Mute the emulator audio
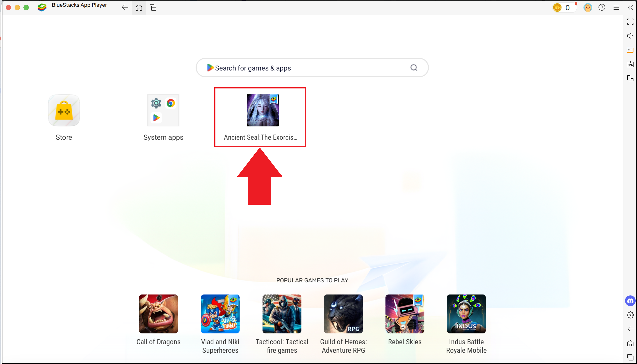Viewport: 637px width, 364px height. click(630, 36)
